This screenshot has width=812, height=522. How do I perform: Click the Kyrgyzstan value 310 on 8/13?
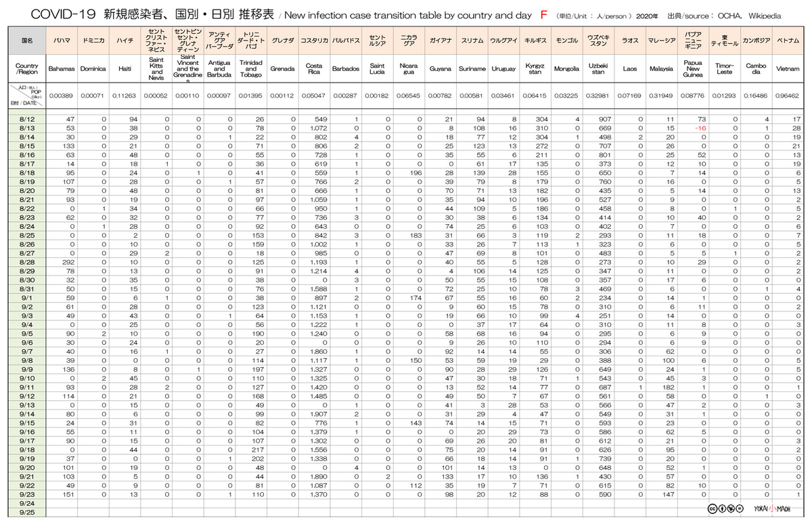tap(542, 127)
